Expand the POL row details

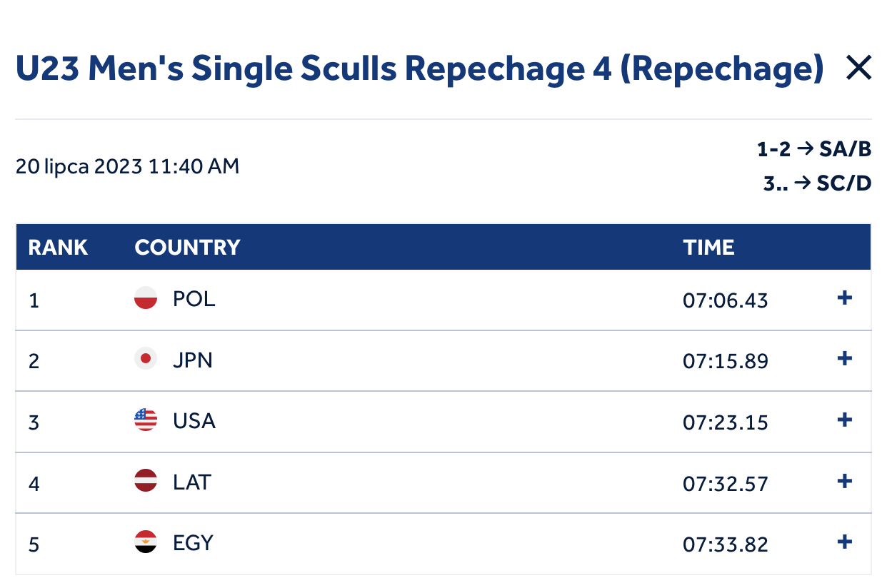point(845,298)
